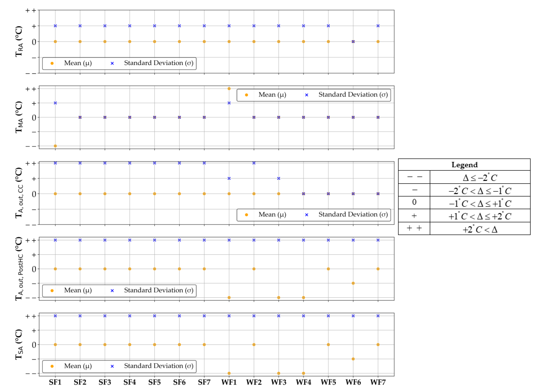Screen dimensions: 537x392
Task: Select the '+2°C < Δ' row in Legend table
Action: pyautogui.click(x=480, y=229)
